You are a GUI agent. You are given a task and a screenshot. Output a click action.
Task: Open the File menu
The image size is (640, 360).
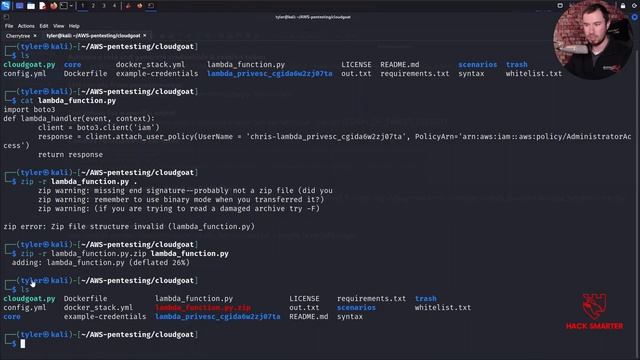9,26
